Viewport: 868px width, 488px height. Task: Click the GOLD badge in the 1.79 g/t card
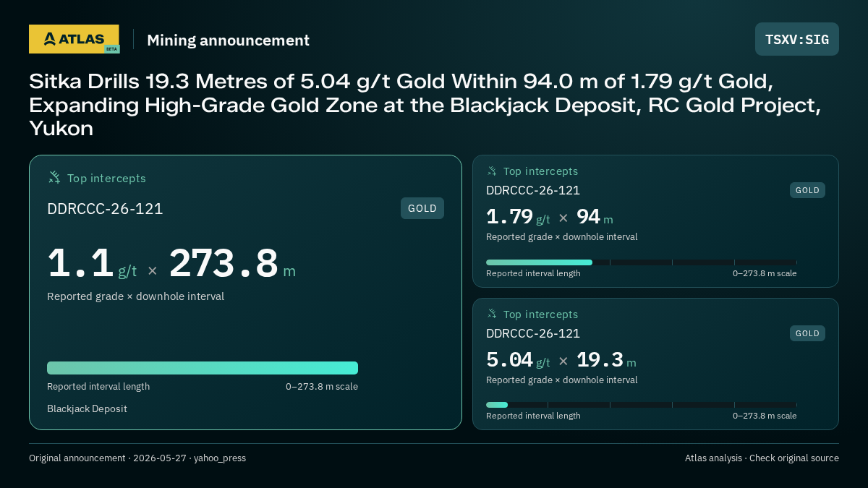coord(807,190)
